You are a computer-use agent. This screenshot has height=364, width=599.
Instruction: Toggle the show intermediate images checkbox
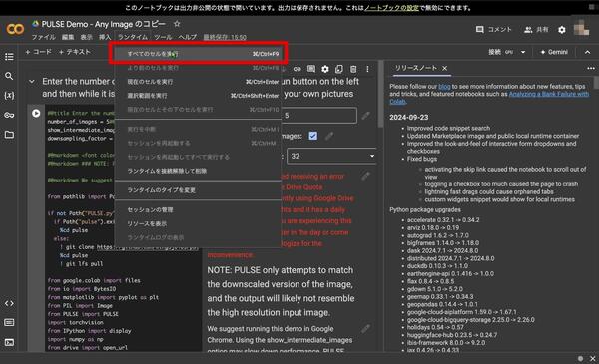[312, 136]
